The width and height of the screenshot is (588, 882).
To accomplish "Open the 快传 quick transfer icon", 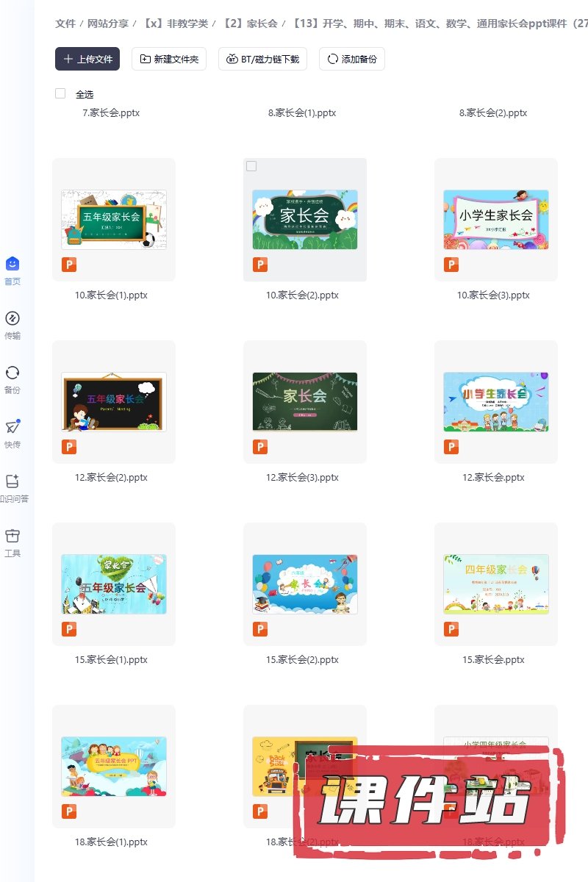I will (x=12, y=428).
